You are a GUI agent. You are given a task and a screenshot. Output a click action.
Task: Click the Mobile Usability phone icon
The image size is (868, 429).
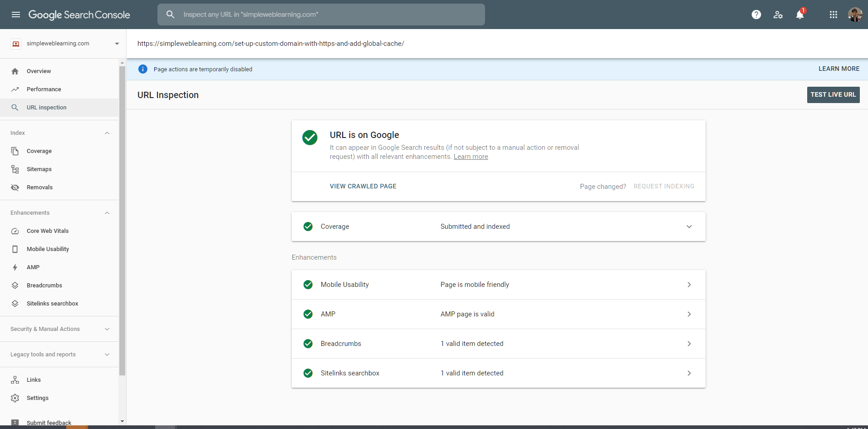[x=15, y=249]
